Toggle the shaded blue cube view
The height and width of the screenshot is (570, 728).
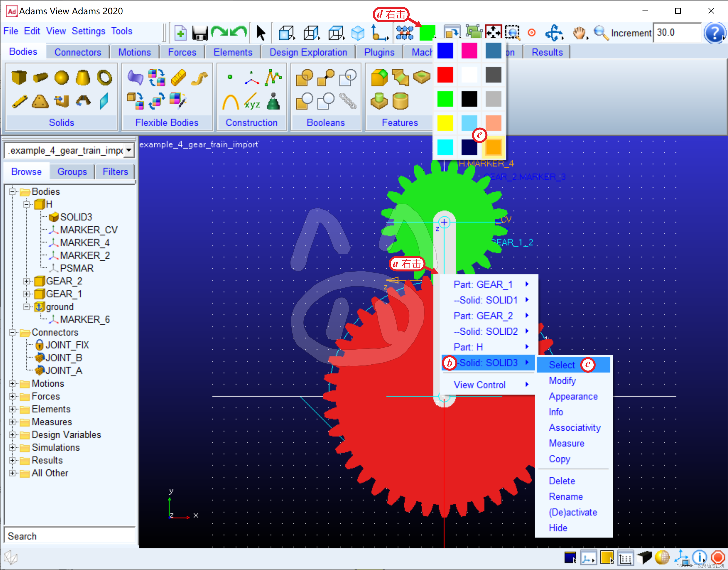point(358,33)
